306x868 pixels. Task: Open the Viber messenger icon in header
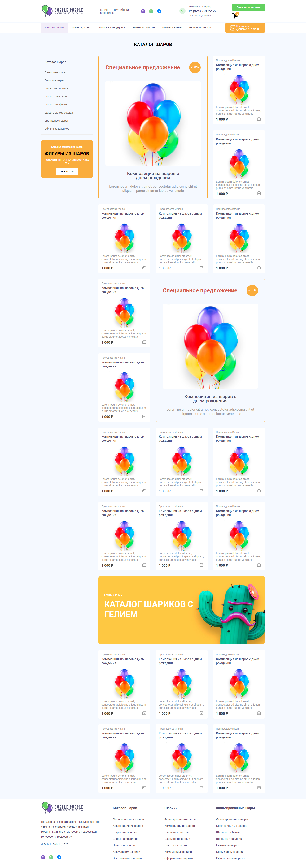[x=143, y=11]
